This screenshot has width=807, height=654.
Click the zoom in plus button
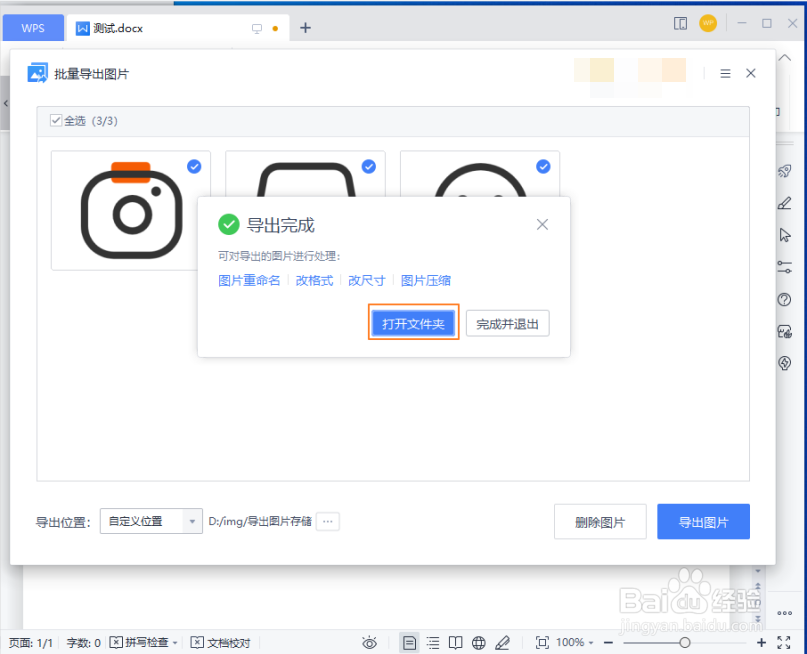point(761,642)
